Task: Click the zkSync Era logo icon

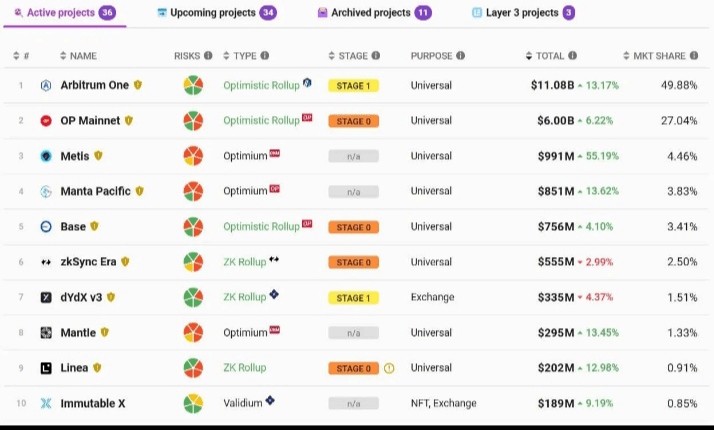Action: [x=46, y=262]
